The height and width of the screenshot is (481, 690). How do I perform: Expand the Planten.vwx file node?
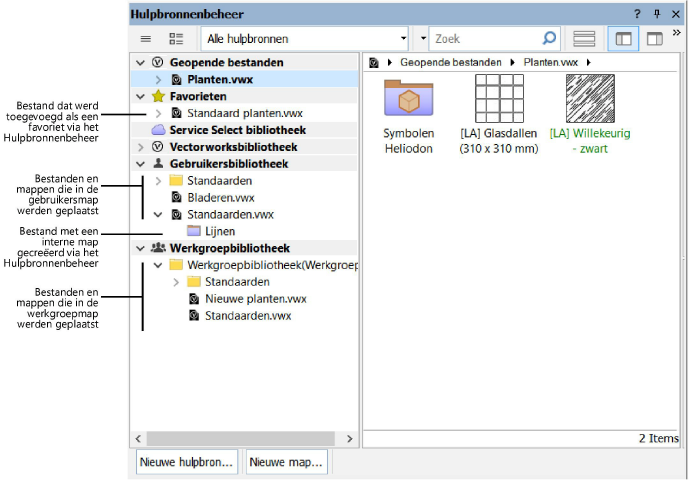coord(158,80)
